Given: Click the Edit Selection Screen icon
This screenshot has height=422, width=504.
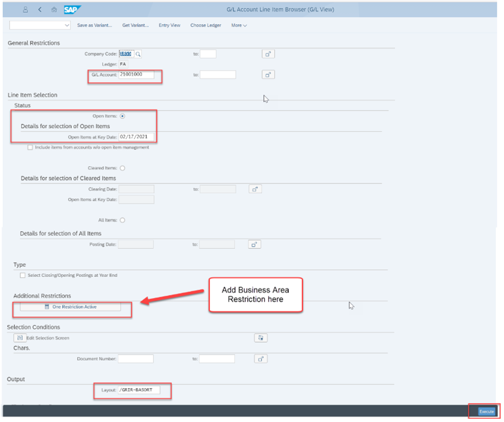Looking at the screenshot, I should click(20, 338).
